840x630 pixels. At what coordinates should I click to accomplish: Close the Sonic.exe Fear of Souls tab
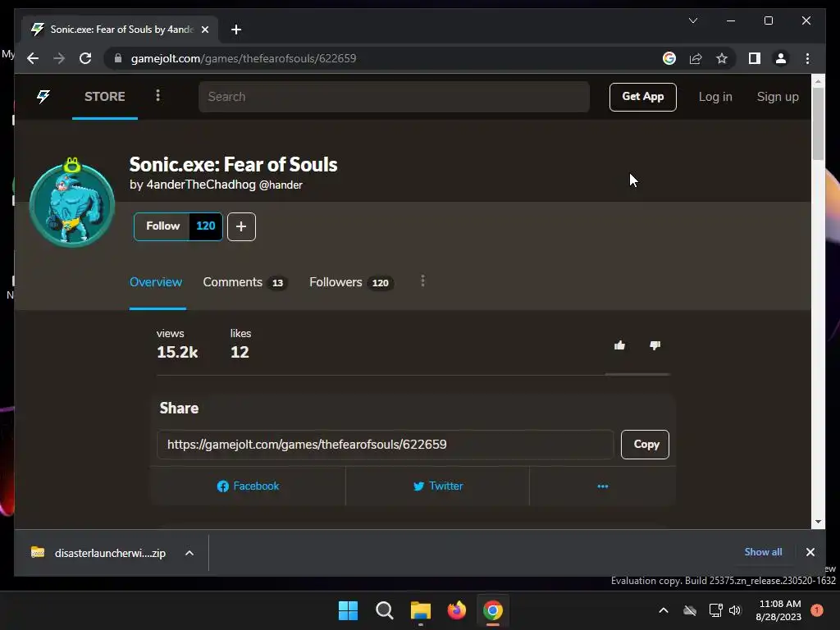[x=204, y=30]
